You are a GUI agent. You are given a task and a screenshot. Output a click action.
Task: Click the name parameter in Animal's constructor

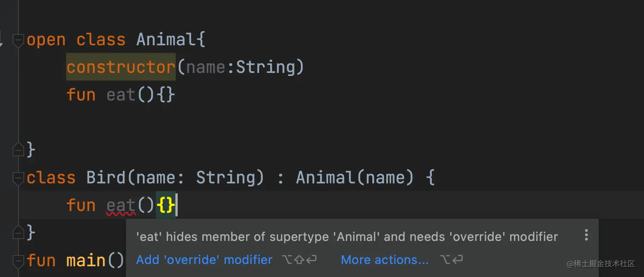click(206, 67)
